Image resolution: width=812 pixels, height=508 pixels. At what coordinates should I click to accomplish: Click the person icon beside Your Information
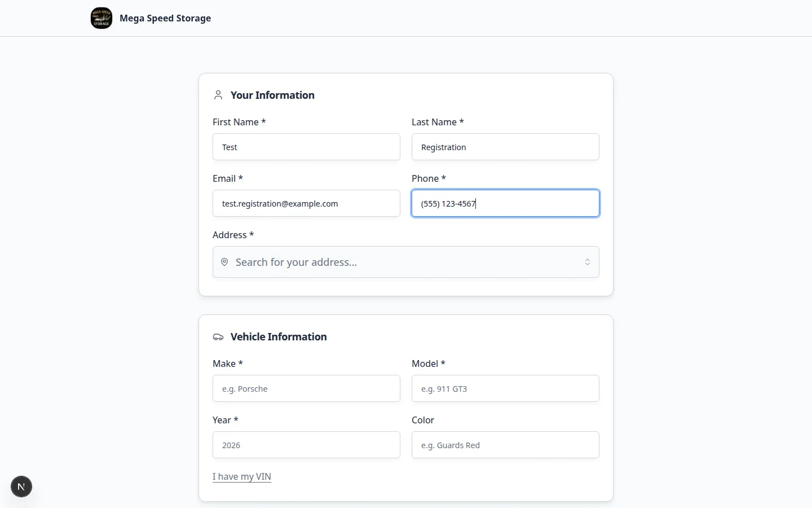218,95
